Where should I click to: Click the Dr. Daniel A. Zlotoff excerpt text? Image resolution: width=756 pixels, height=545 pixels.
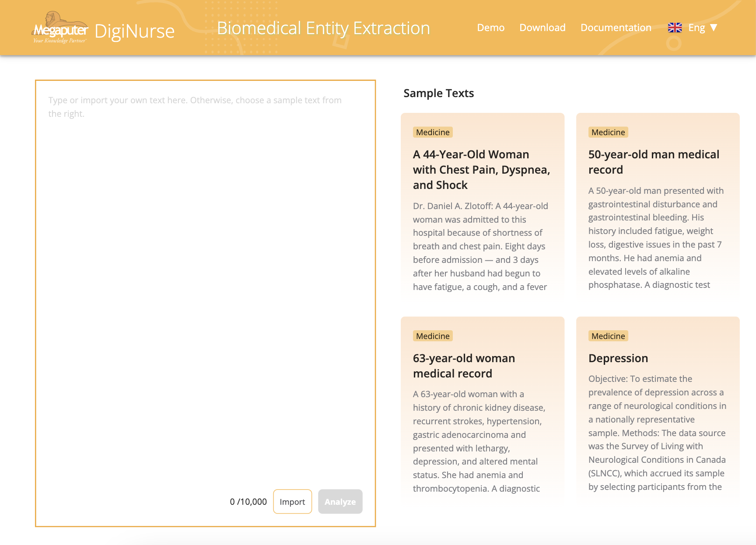(x=480, y=246)
